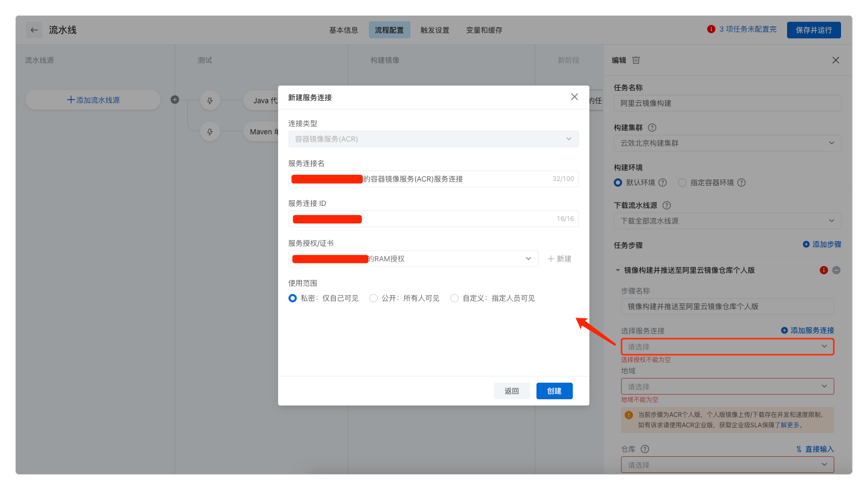
Task: Click the 直接输入 link beside 仓库
Action: 815,449
